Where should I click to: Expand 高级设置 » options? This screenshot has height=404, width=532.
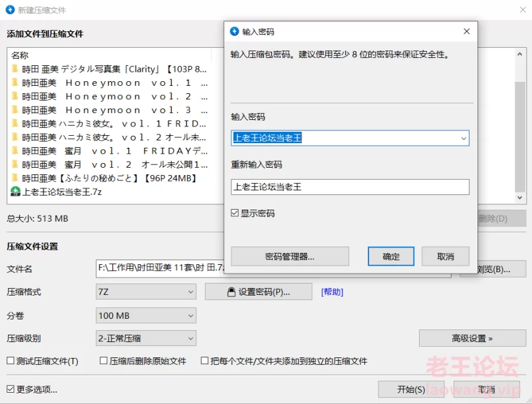click(472, 338)
